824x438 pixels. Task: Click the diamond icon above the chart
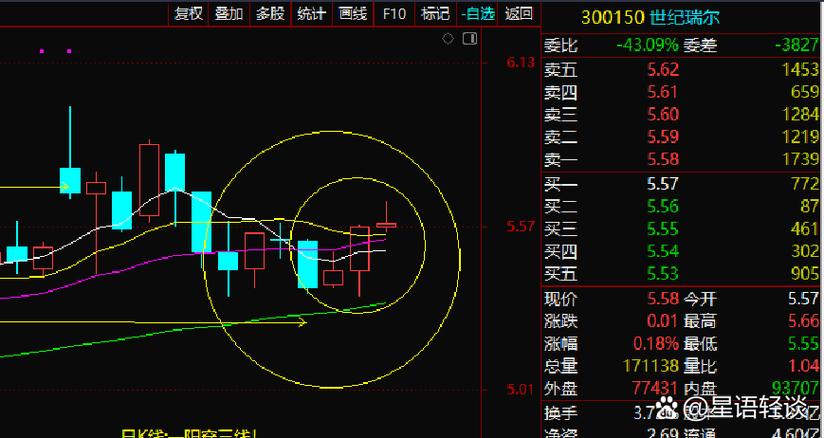click(448, 39)
